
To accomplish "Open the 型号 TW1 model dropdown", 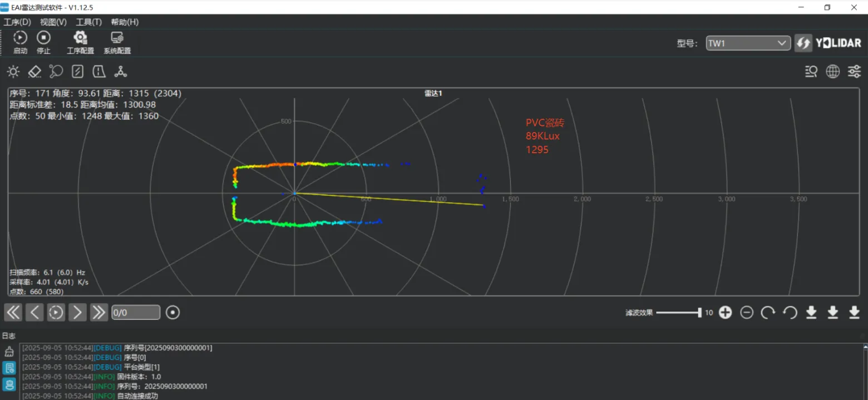I will tap(748, 43).
